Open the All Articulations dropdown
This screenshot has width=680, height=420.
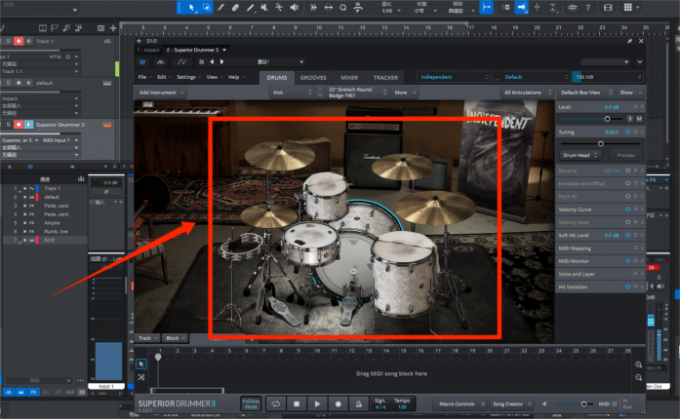coord(523,92)
